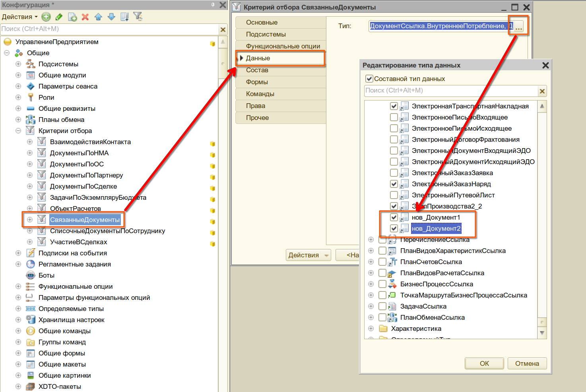Click the Параметры сеанса tree icon

(31, 86)
